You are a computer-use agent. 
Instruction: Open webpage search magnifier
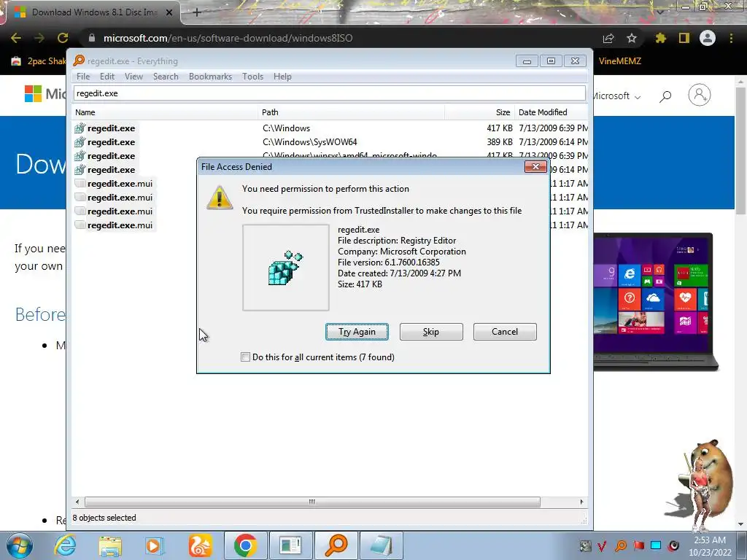[665, 96]
